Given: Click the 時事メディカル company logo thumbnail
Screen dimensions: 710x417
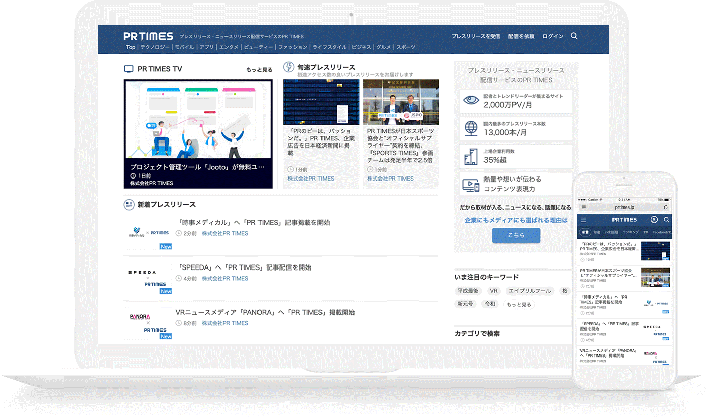Looking at the screenshot, I should click(149, 232).
